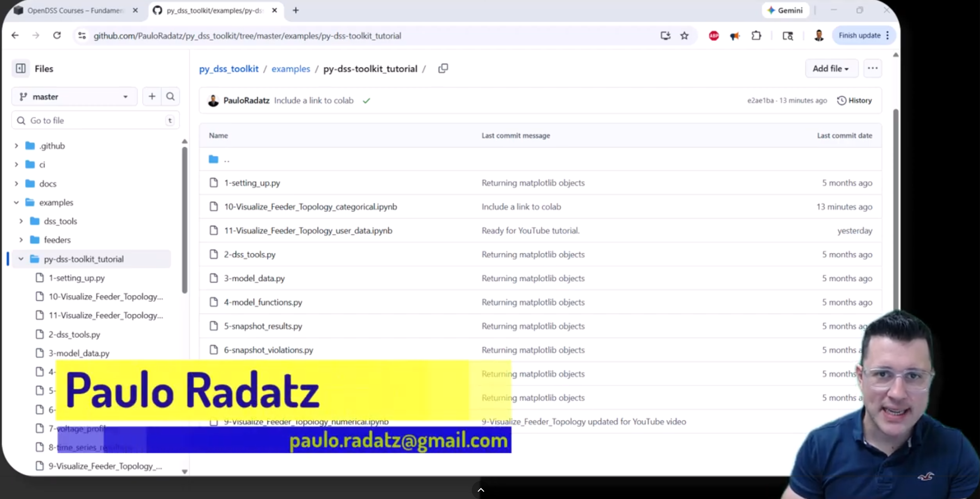Click the Gemini button
The image size is (980, 499).
tap(785, 11)
